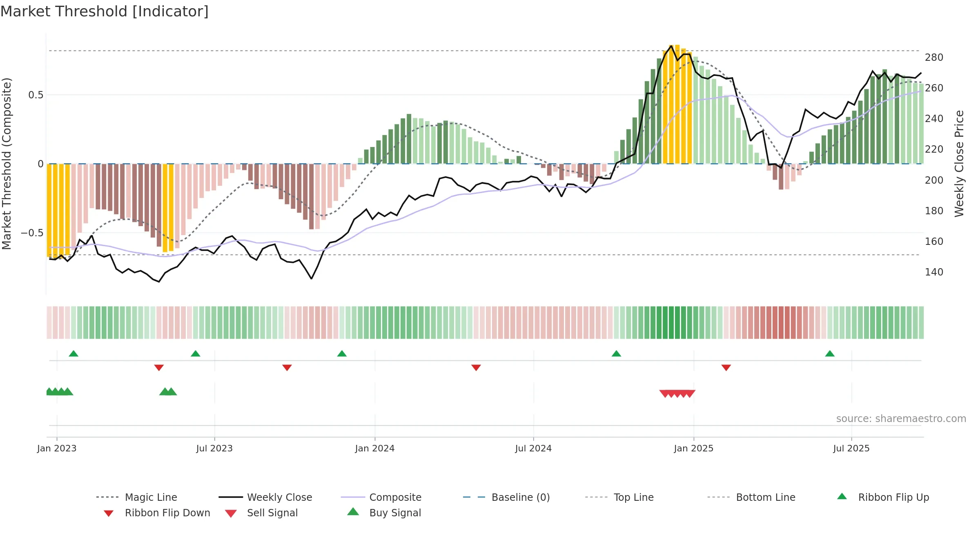Click the 220 price tick on right axis

pos(934,149)
